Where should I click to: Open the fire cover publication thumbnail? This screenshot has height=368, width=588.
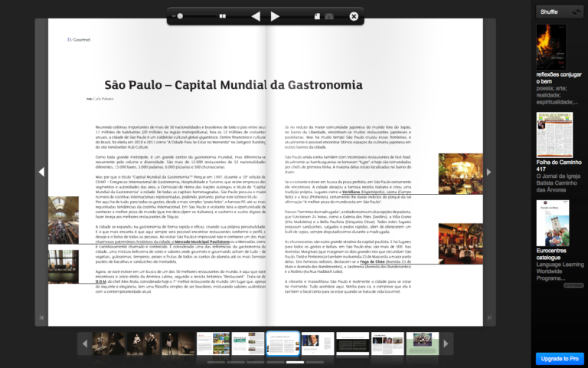pos(551,47)
